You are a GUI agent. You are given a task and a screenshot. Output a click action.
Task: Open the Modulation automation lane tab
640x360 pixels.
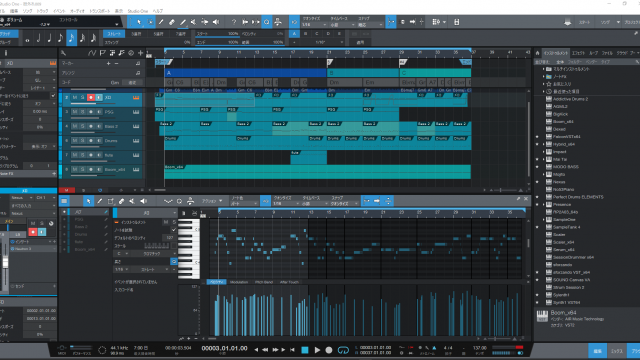pyautogui.click(x=239, y=282)
